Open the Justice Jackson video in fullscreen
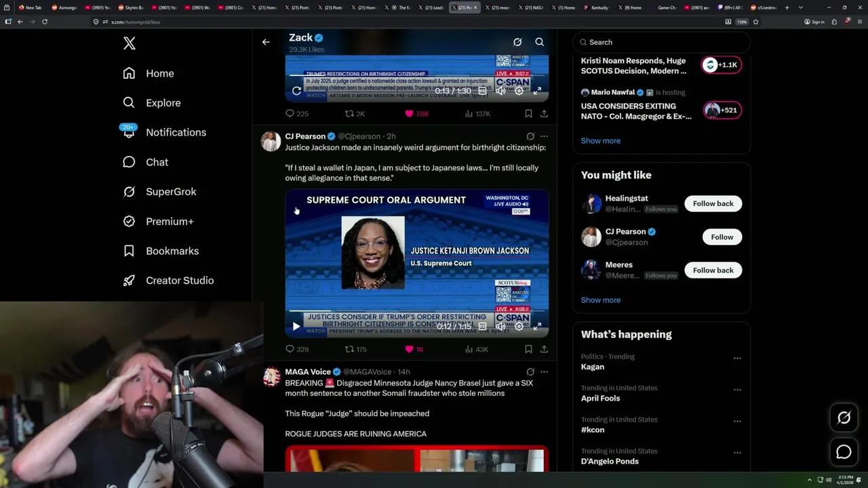This screenshot has height=488, width=868. click(x=537, y=327)
